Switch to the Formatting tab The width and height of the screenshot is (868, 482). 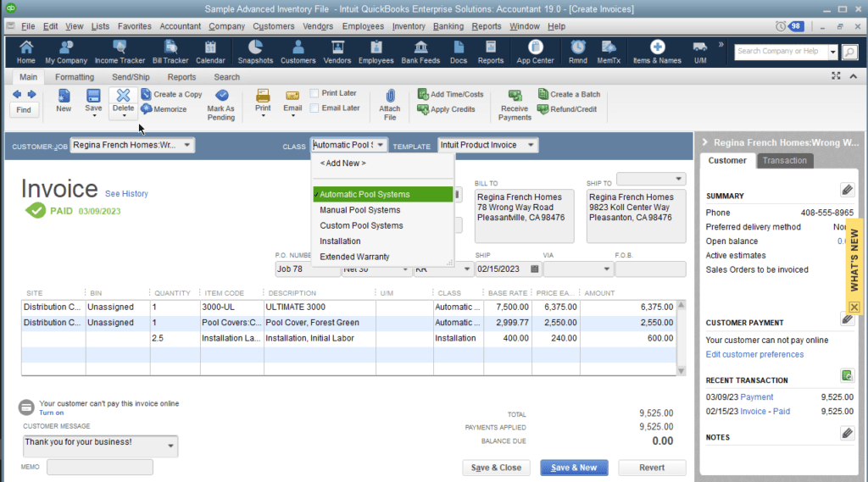pos(75,77)
